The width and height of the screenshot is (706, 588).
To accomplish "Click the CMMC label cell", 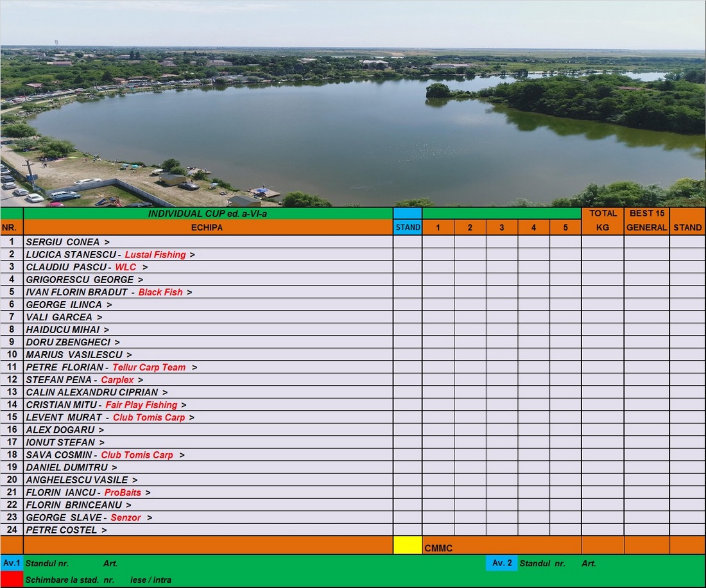I will 438,548.
